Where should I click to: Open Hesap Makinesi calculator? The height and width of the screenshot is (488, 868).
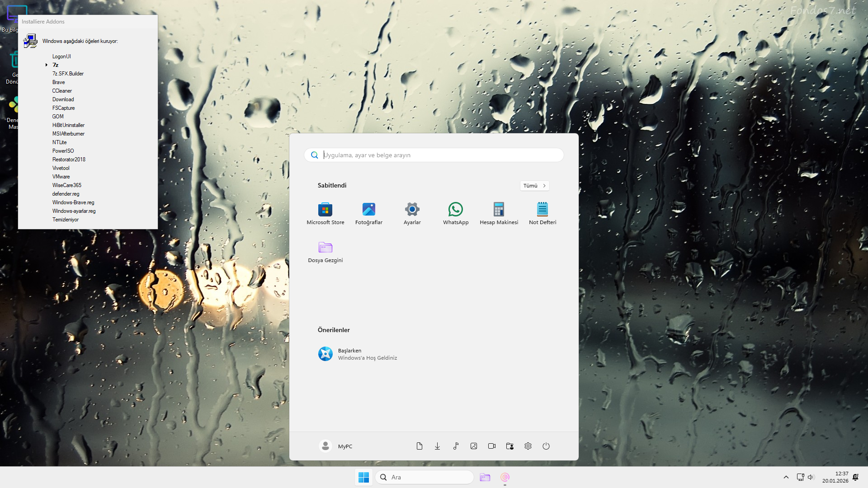pos(499,214)
